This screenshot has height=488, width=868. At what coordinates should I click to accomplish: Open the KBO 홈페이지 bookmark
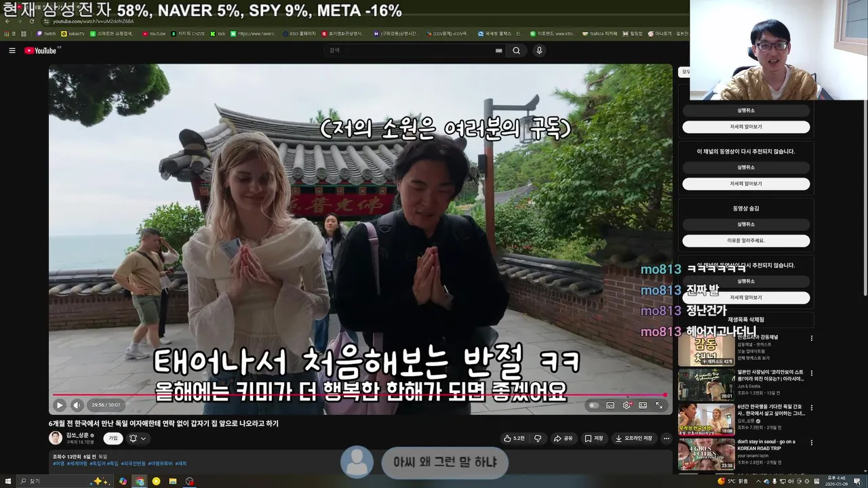(299, 33)
